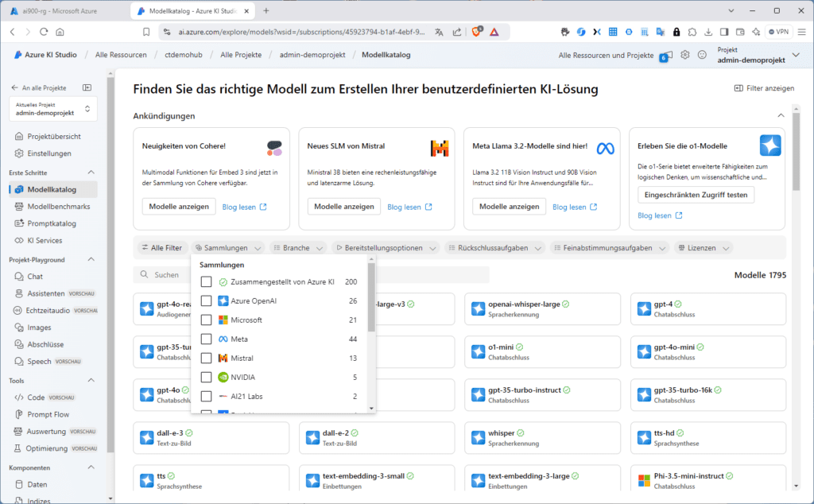
Task: Open Rückschlussaufgaben filter dropdown
Action: pyautogui.click(x=495, y=248)
